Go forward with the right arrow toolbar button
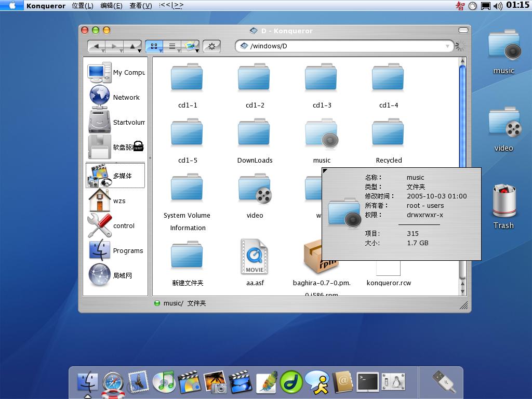The image size is (532, 399). click(x=114, y=46)
